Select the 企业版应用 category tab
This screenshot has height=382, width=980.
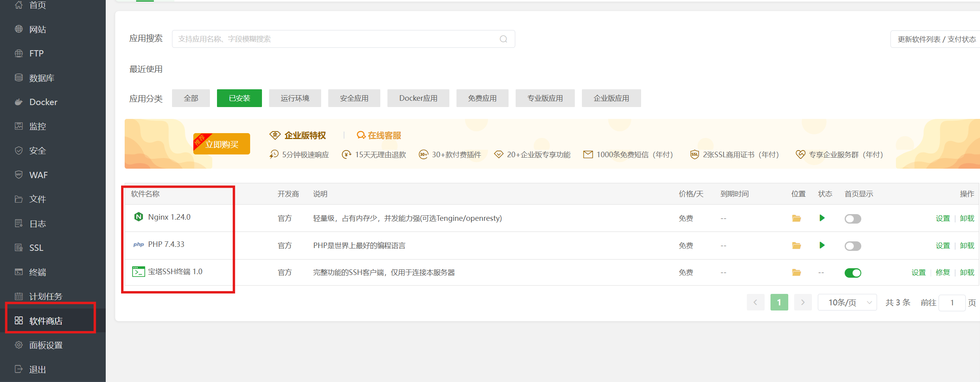tap(612, 98)
